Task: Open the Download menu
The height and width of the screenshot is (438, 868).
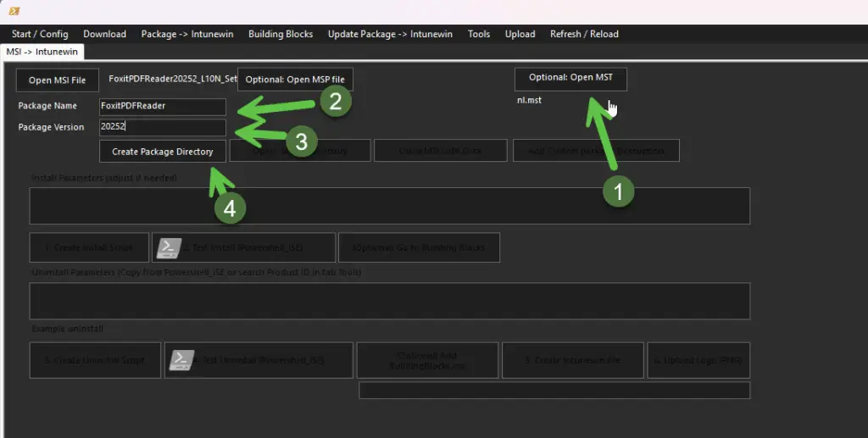Action: coord(104,34)
